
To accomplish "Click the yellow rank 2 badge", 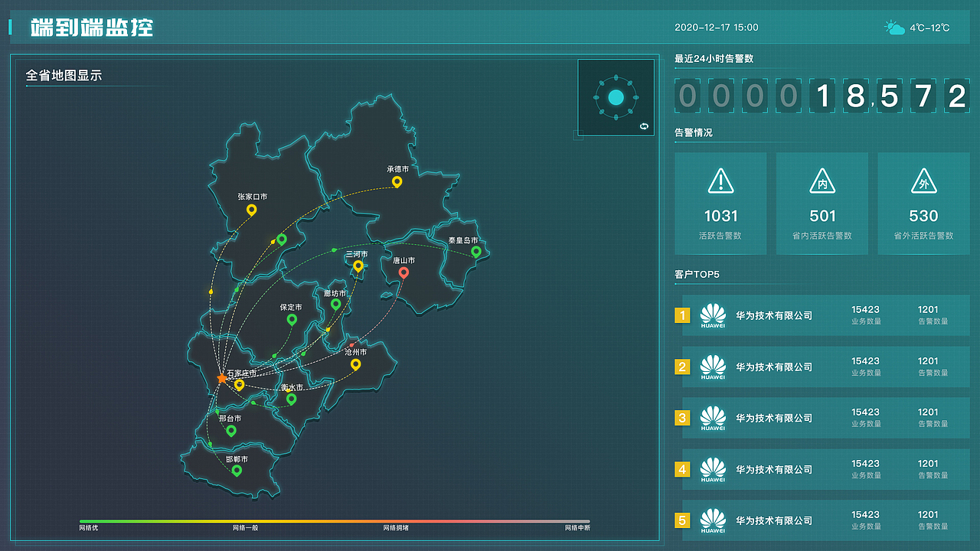I will click(x=682, y=367).
